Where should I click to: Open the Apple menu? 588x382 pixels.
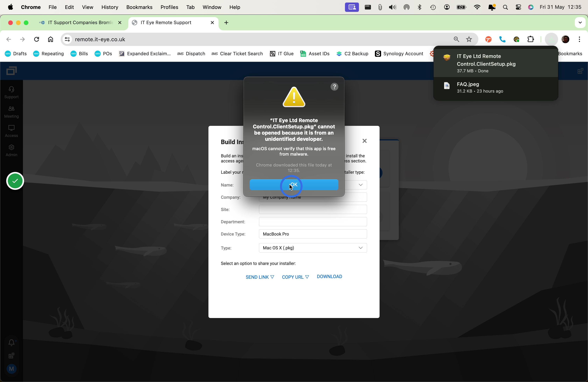(x=10, y=7)
